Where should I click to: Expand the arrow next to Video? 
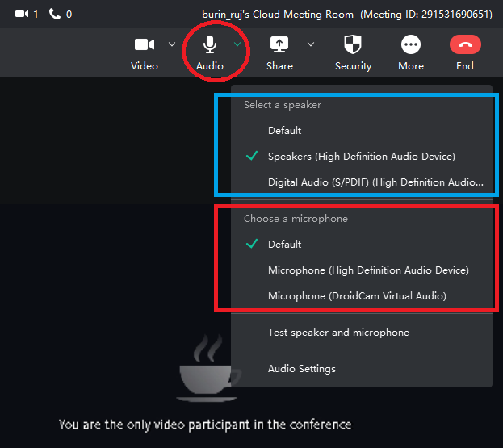(172, 44)
